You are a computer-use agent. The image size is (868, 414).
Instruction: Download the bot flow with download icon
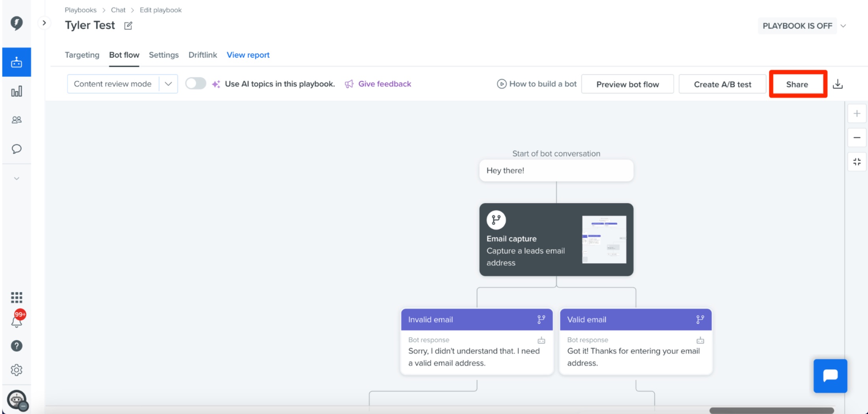838,84
